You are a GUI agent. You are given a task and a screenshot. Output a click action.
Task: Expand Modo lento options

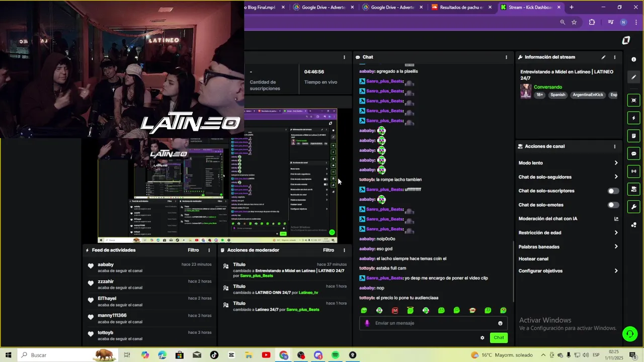616,163
